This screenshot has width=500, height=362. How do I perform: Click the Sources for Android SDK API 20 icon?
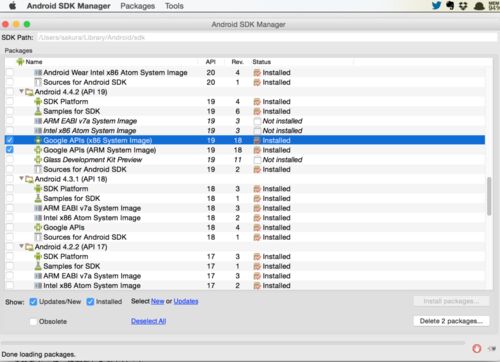[x=38, y=82]
